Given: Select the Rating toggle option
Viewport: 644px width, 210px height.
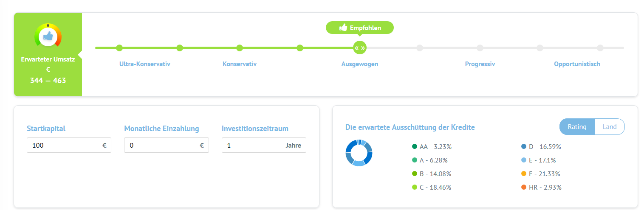Looking at the screenshot, I should (x=577, y=127).
